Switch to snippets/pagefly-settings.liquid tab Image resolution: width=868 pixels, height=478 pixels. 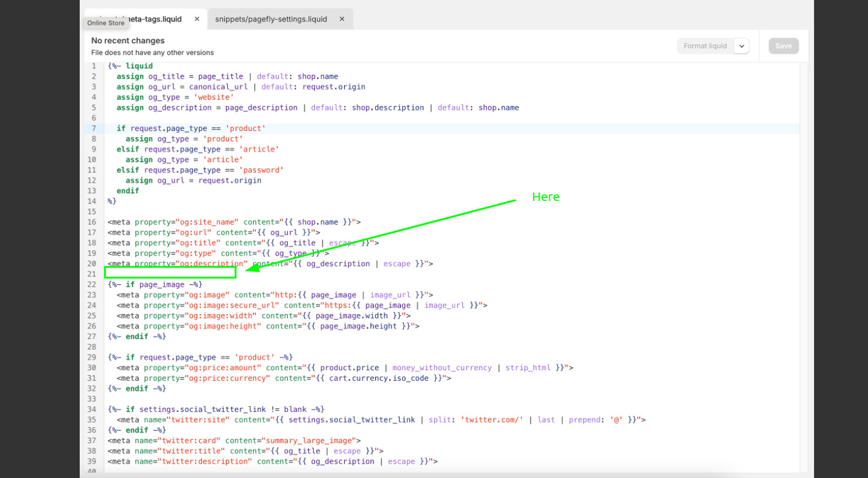[271, 19]
